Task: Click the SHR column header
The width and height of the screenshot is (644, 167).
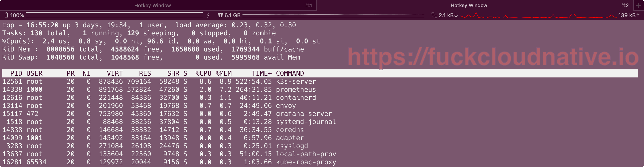Action: point(173,73)
